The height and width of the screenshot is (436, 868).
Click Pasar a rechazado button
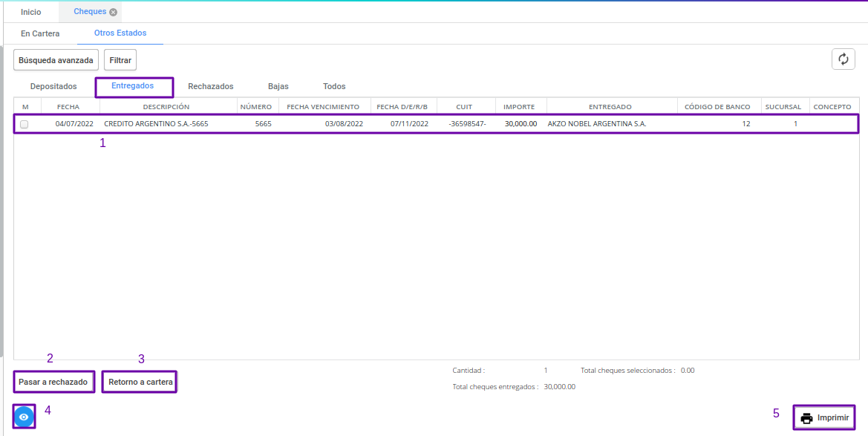(53, 383)
